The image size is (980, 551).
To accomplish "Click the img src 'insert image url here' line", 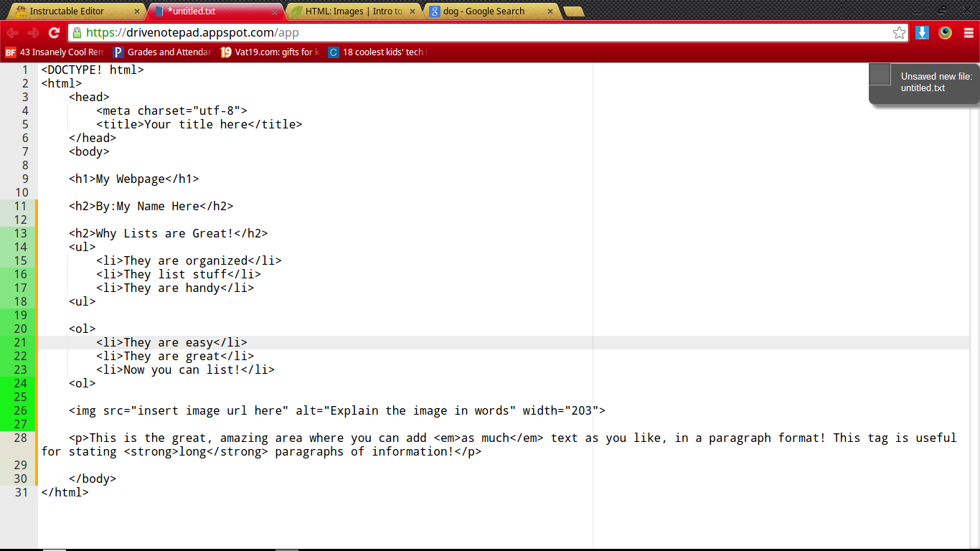I will [337, 411].
